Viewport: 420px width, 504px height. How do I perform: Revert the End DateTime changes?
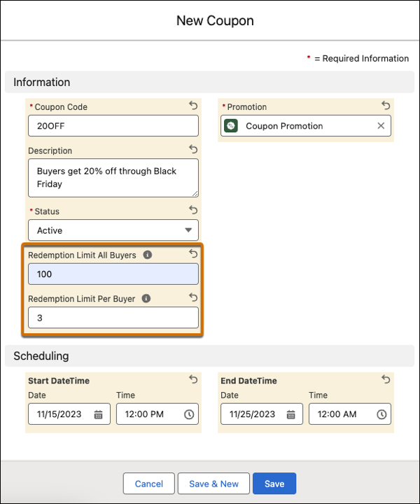[x=386, y=379]
